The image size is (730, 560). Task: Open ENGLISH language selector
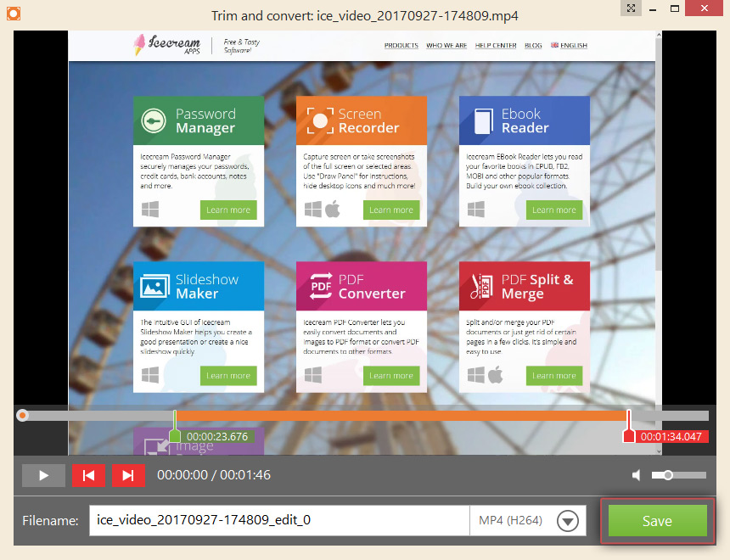[569, 45]
